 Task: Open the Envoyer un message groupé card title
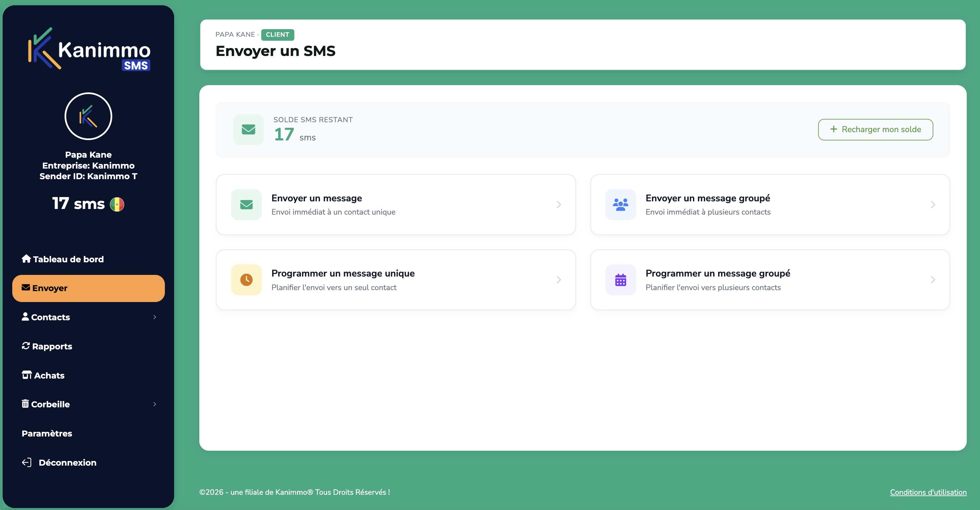tap(708, 198)
